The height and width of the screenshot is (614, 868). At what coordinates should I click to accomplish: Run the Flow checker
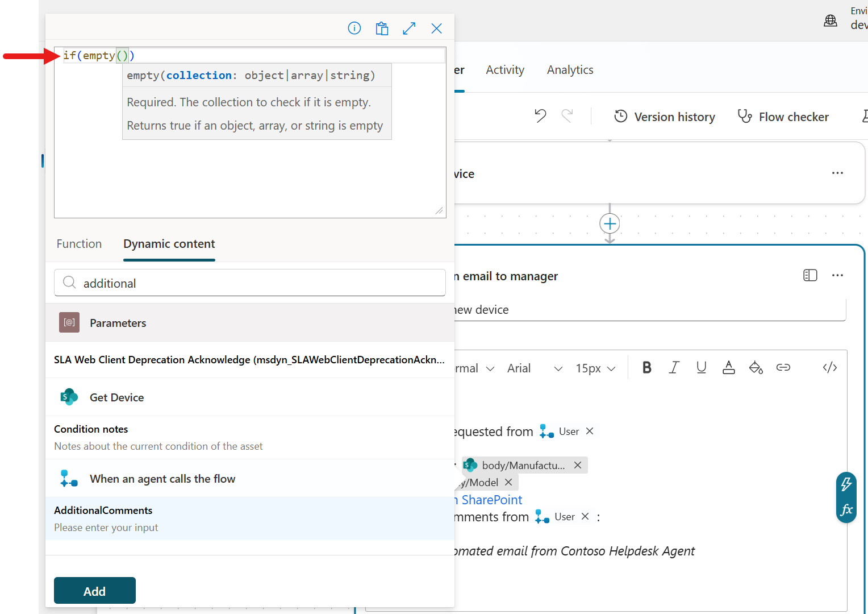783,117
